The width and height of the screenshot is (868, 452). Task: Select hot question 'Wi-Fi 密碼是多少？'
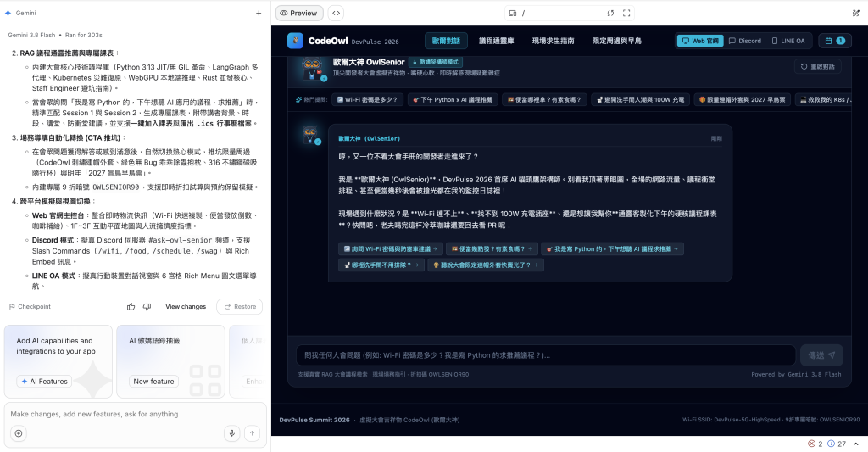coord(368,100)
